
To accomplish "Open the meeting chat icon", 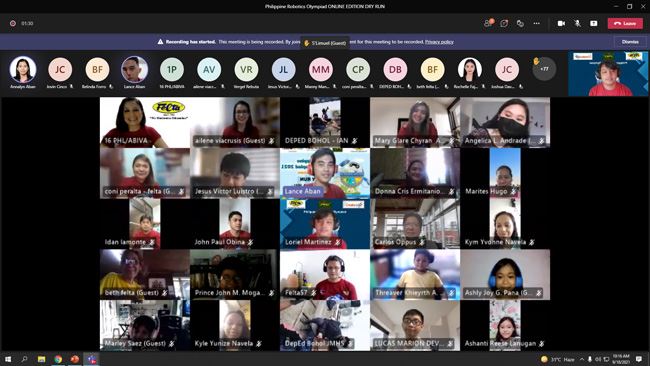I will tap(504, 23).
